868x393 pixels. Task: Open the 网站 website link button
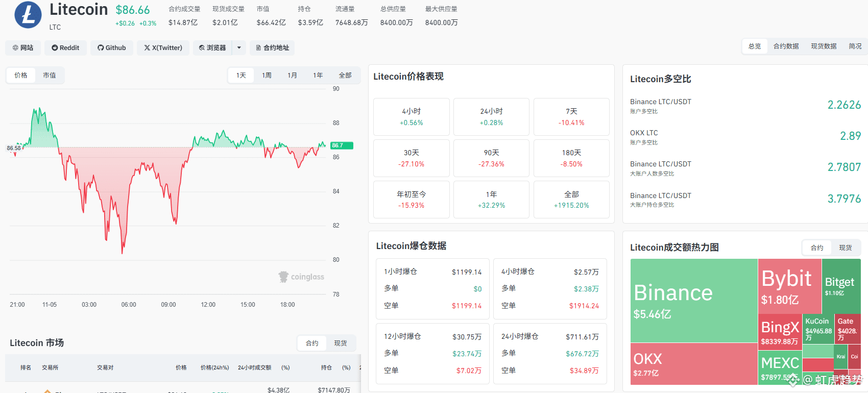[x=22, y=47]
